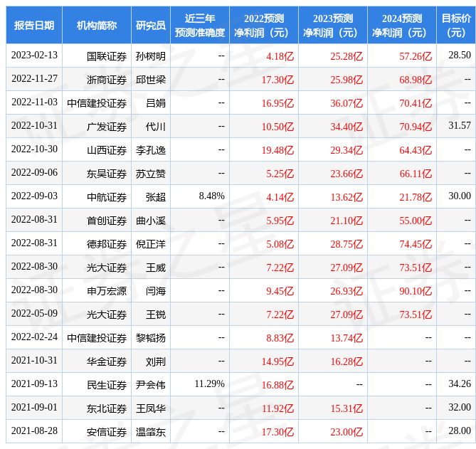Click the 目标价 column header
The height and width of the screenshot is (449, 476).
(x=456, y=25)
